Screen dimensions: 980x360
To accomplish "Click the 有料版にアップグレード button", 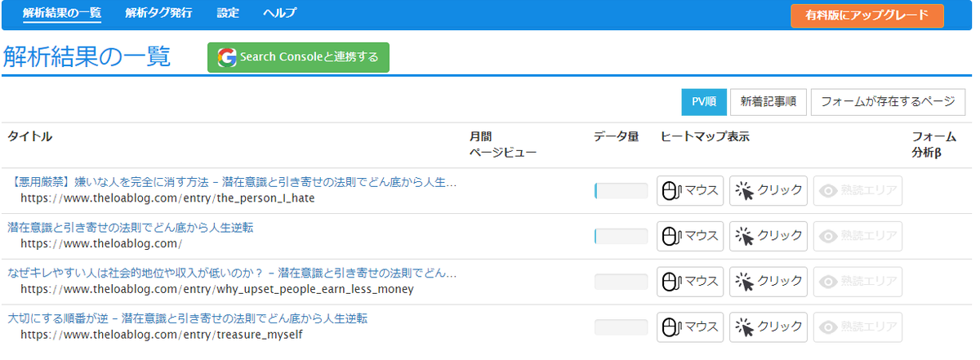I will (867, 16).
